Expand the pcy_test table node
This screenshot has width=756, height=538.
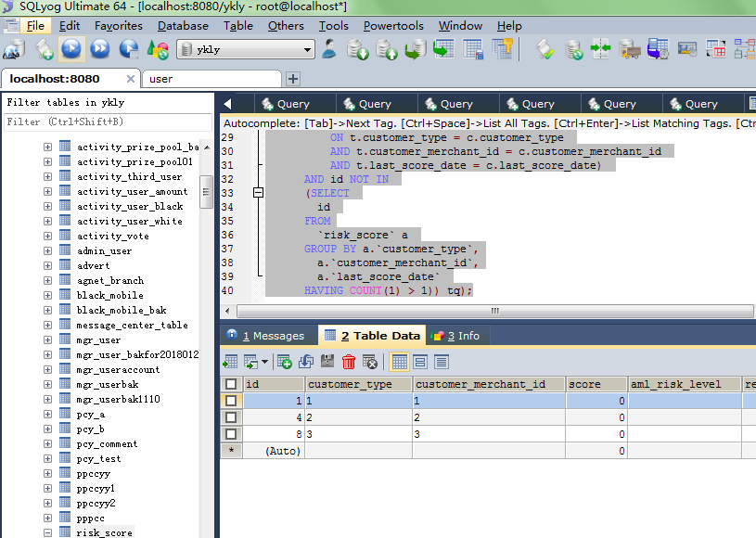pos(47,458)
